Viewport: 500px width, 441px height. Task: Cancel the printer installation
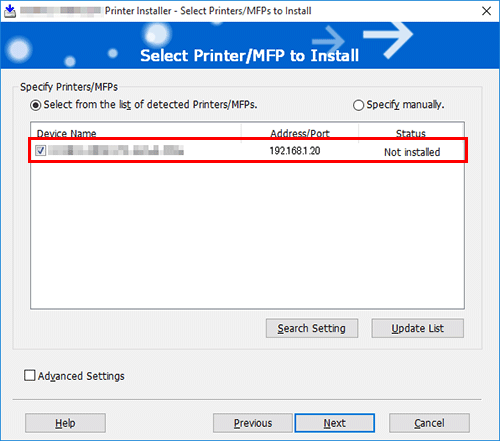pos(429,423)
